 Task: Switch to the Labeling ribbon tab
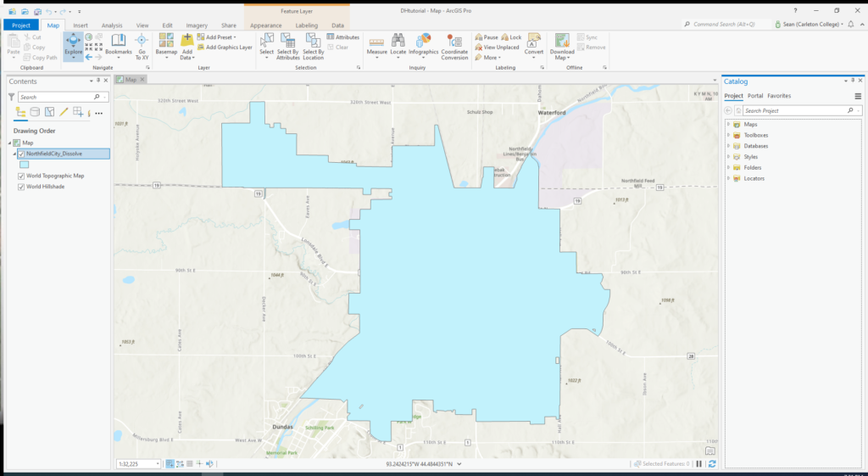click(307, 25)
